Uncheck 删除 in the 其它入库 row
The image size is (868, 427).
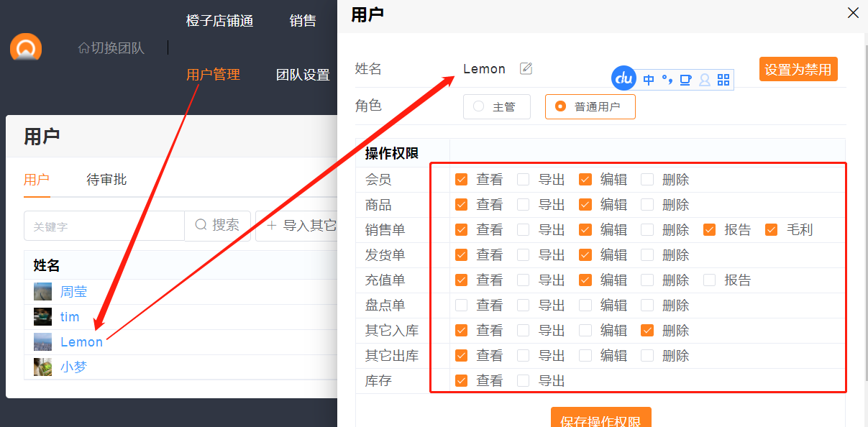pyautogui.click(x=647, y=331)
